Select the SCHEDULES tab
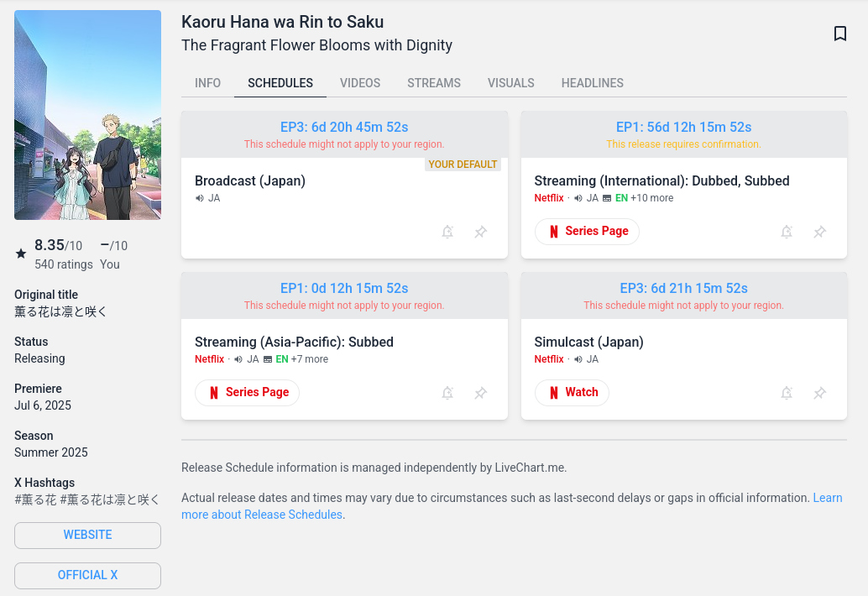The height and width of the screenshot is (596, 868). (280, 83)
